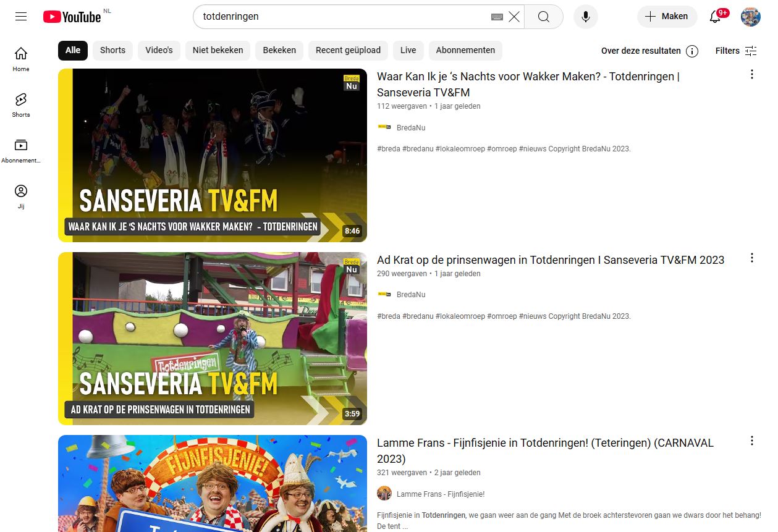Click Lamme Frans channel avatar
The width and height of the screenshot is (778, 532).
384,493
